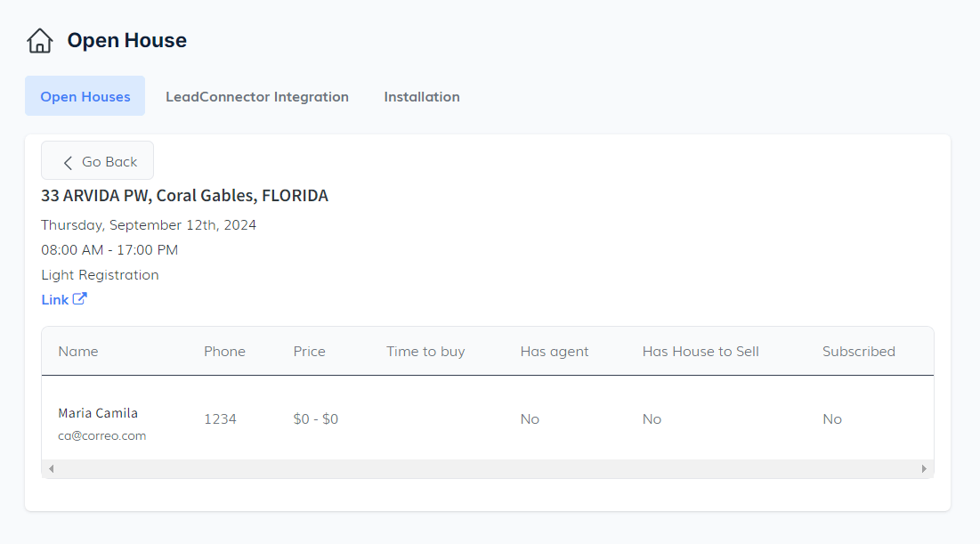Click the horizontal scrollbar track of the table
This screenshot has width=980, height=544.
pos(488,468)
